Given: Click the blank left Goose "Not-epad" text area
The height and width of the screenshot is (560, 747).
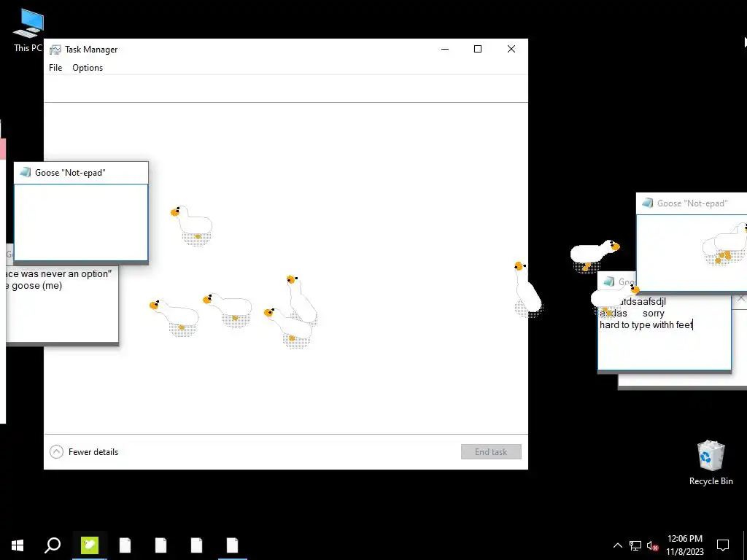Looking at the screenshot, I should tap(81, 222).
